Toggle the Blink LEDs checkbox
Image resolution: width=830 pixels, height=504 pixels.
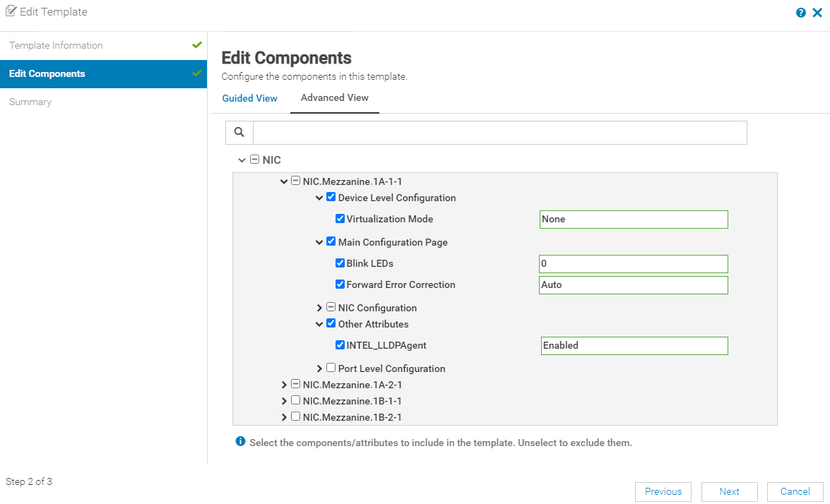340,263
